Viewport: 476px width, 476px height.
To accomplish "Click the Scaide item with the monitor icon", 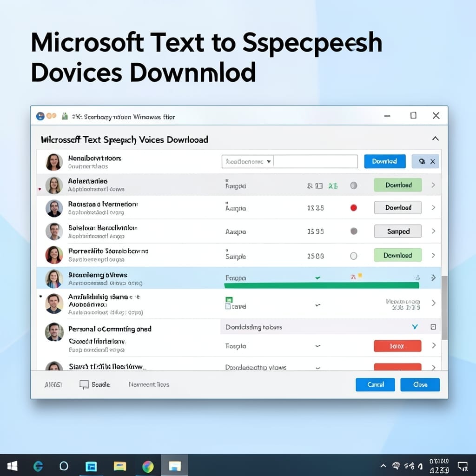I will (94, 384).
